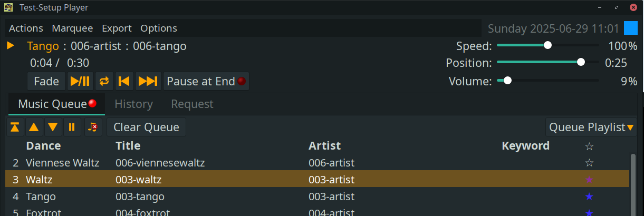Toggle Pause at End

coord(206,81)
